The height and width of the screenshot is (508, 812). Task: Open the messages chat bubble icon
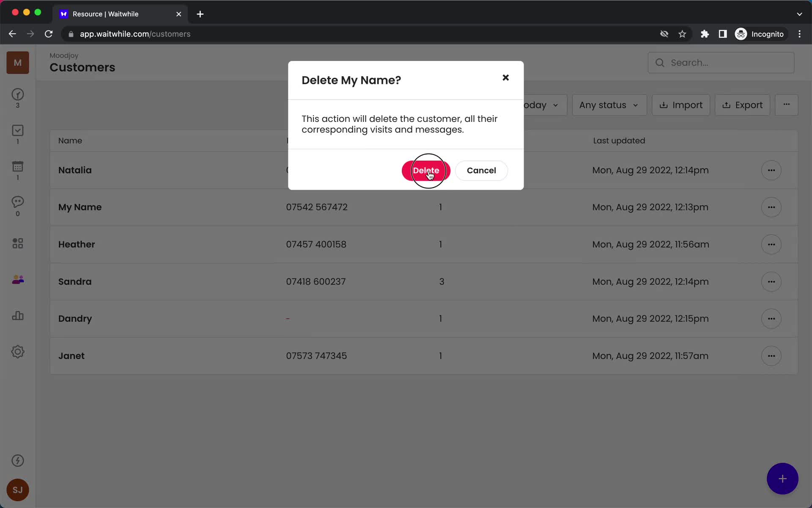pyautogui.click(x=17, y=202)
